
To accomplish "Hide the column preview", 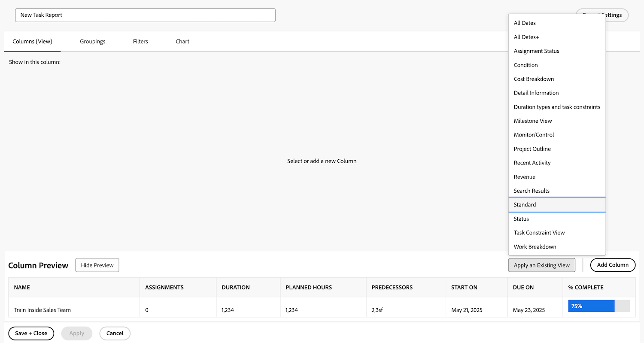I will pos(97,265).
